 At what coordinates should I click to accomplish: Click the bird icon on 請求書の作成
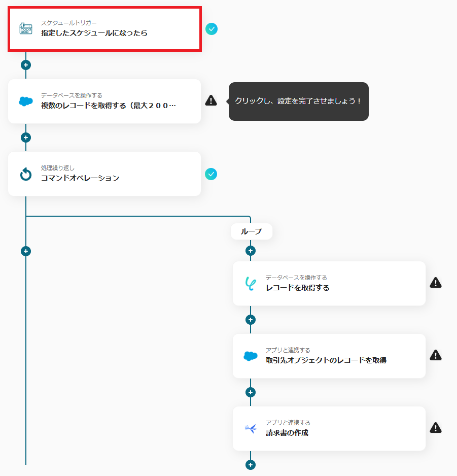pos(251,429)
